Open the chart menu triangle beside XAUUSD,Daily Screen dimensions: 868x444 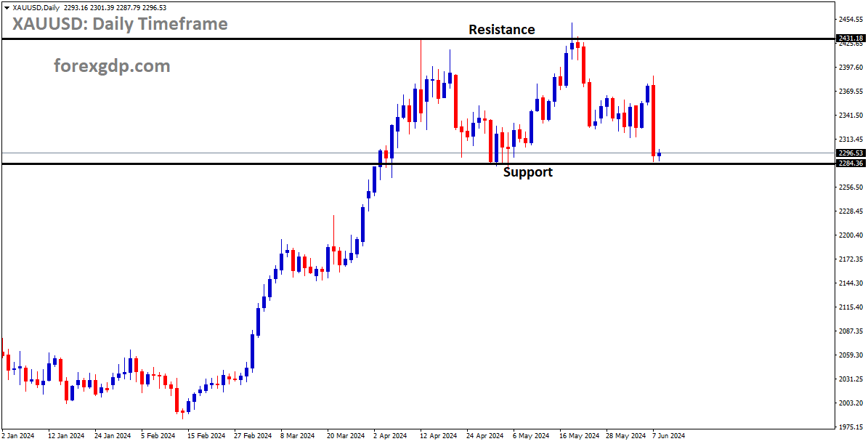[x=7, y=8]
